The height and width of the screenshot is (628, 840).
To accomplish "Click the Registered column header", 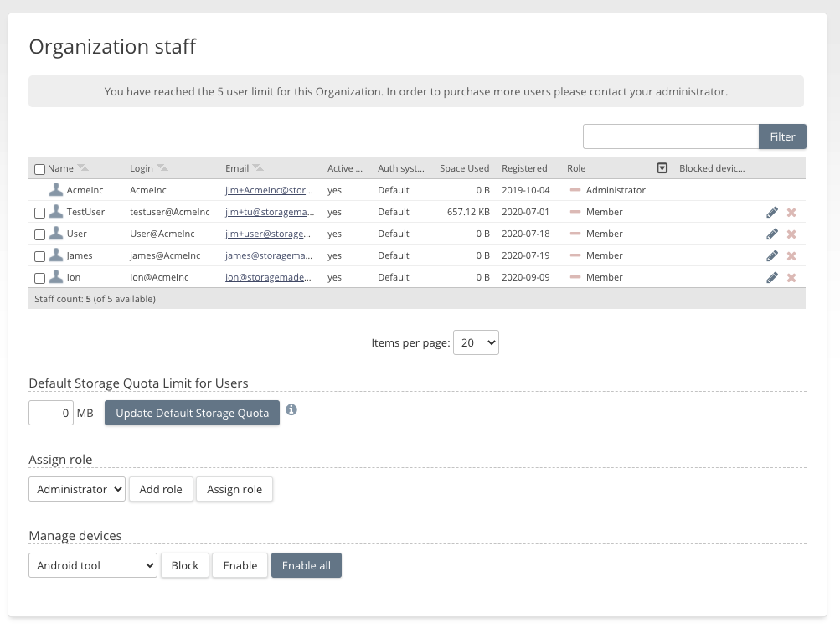I will [524, 168].
